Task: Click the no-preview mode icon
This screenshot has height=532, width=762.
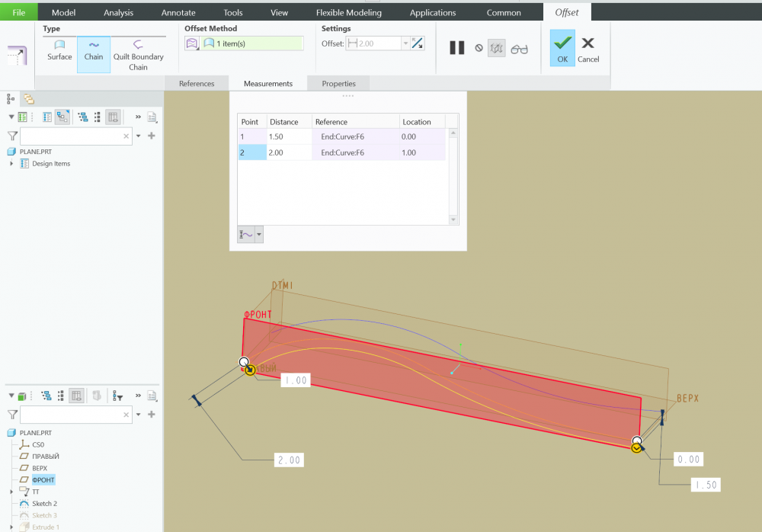Action: [x=479, y=48]
